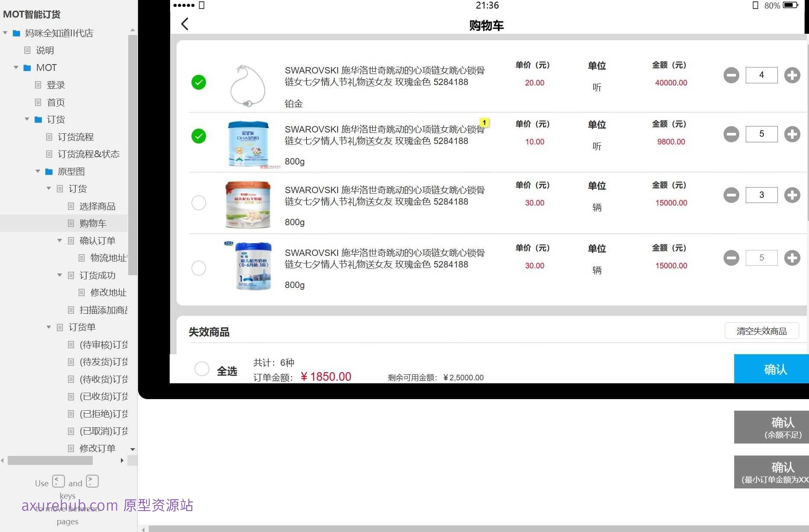Click minus for the fourth cart item

coord(731,258)
